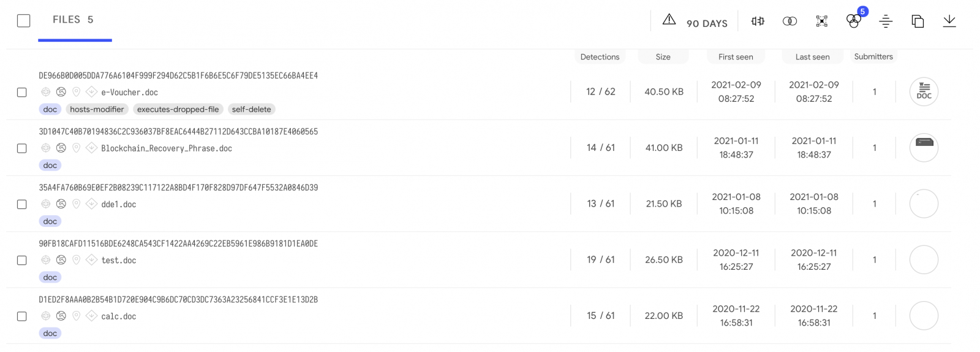980x352 pixels.
Task: Open the FILES 5 tab
Action: (73, 20)
